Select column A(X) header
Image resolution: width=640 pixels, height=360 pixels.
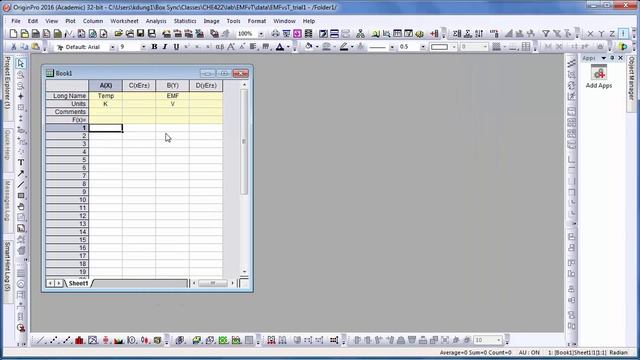pos(106,85)
